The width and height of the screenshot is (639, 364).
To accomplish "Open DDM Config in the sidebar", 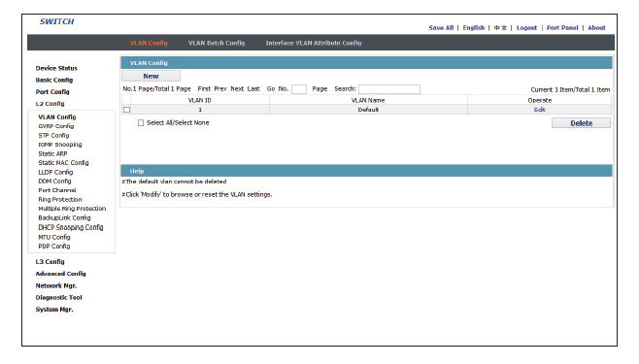I will [54, 181].
